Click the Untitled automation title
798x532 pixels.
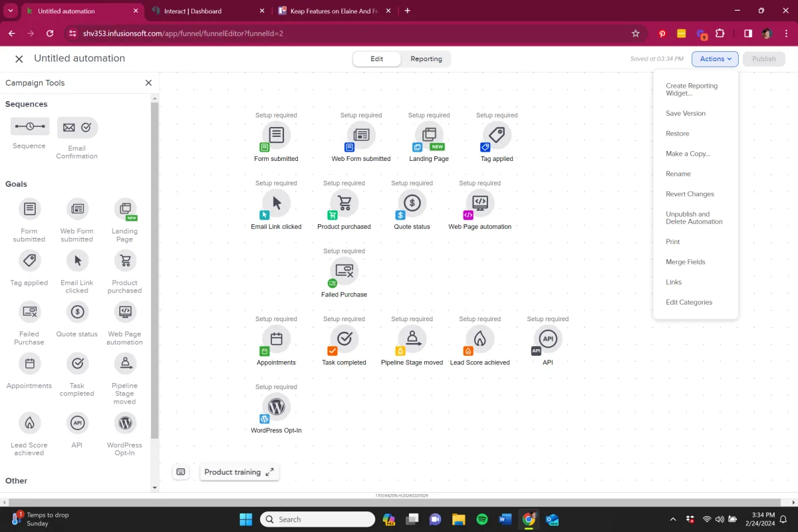tap(80, 58)
